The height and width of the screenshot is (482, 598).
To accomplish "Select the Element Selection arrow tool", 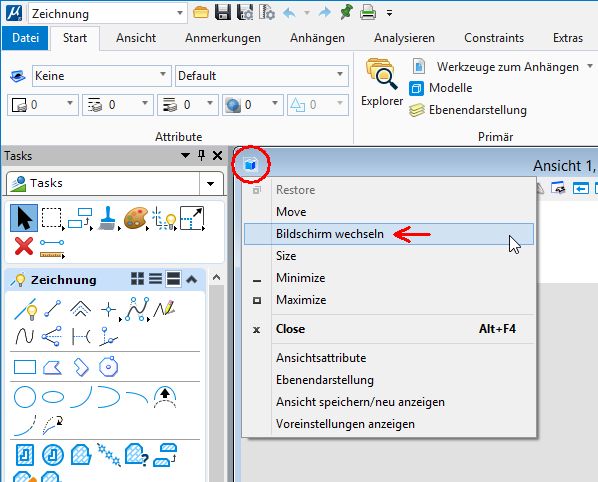I will 24,218.
